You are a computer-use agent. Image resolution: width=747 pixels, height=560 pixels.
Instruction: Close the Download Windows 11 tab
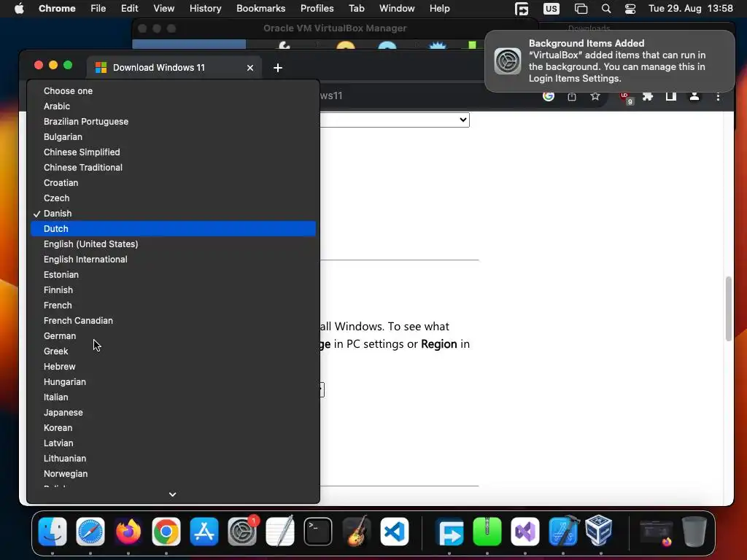click(x=250, y=68)
